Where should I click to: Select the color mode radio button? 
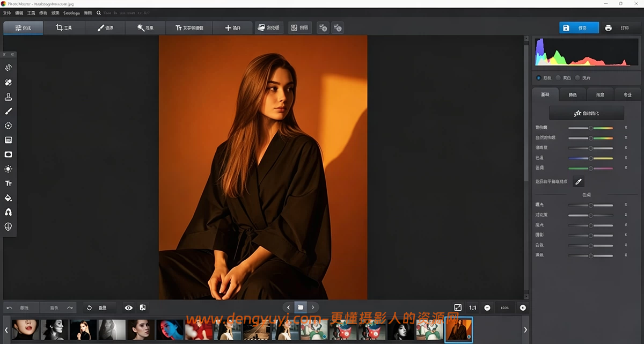click(538, 78)
